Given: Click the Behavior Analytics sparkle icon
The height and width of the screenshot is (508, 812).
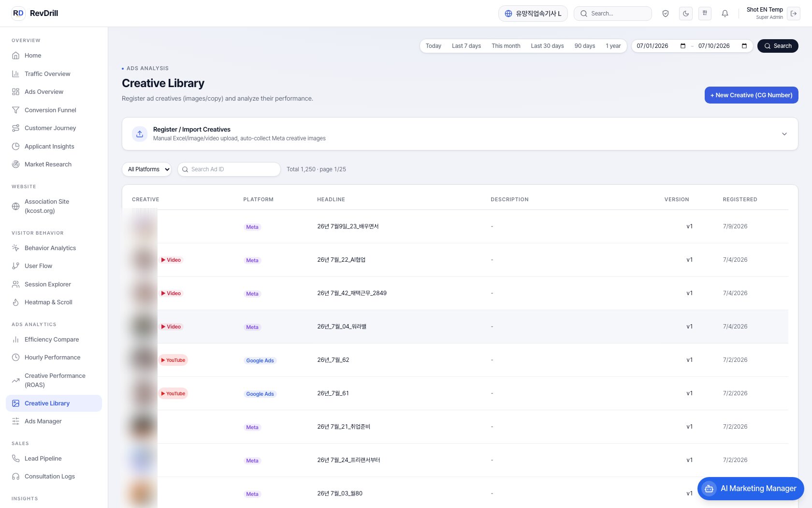Looking at the screenshot, I should [15, 248].
